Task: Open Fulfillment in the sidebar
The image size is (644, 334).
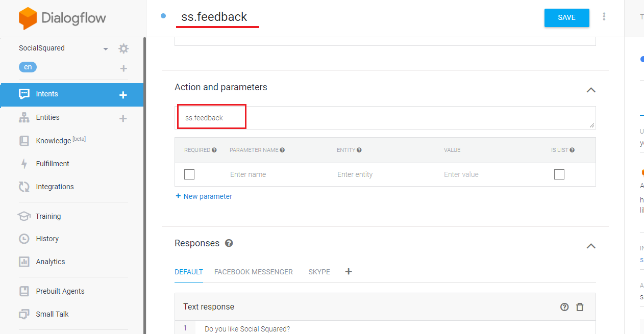Action: point(53,164)
